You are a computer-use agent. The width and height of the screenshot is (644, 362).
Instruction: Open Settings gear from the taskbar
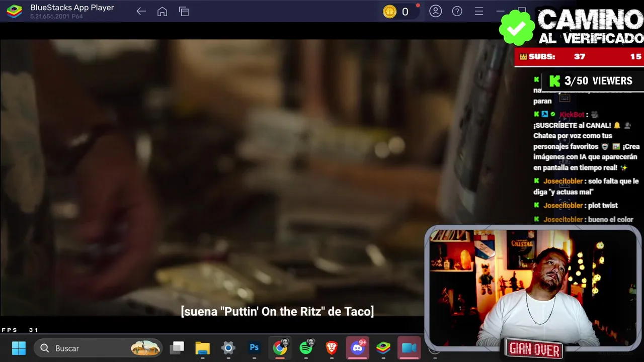pyautogui.click(x=228, y=348)
